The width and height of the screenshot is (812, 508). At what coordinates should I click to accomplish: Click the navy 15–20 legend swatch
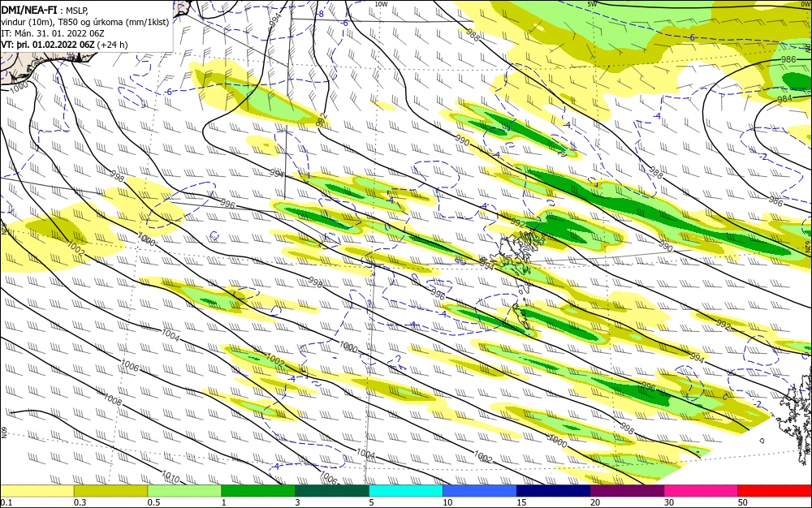(x=554, y=491)
